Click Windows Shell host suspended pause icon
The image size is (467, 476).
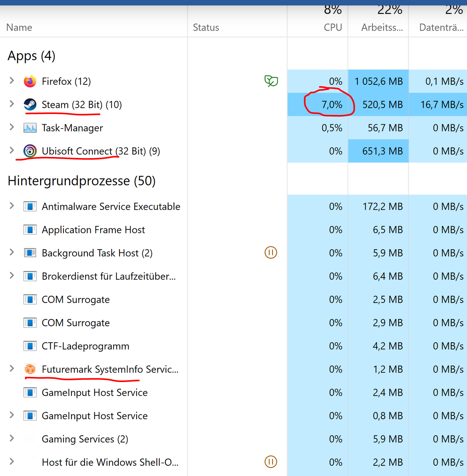[271, 462]
